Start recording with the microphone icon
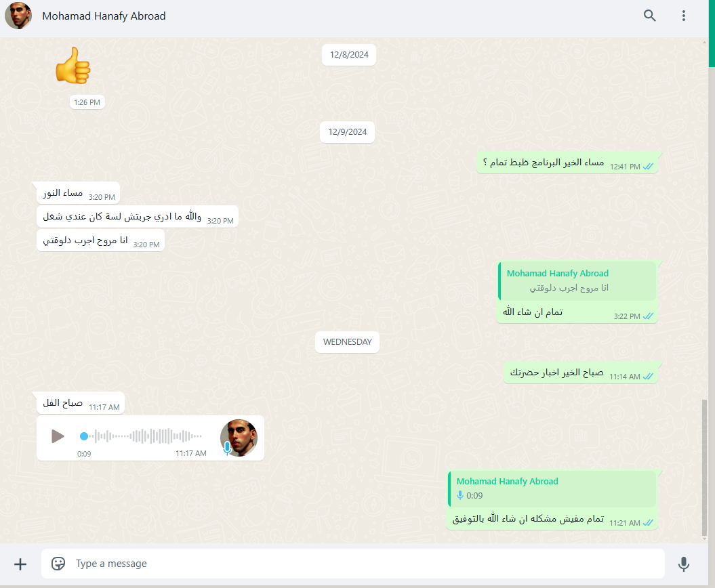715x588 pixels. point(684,564)
